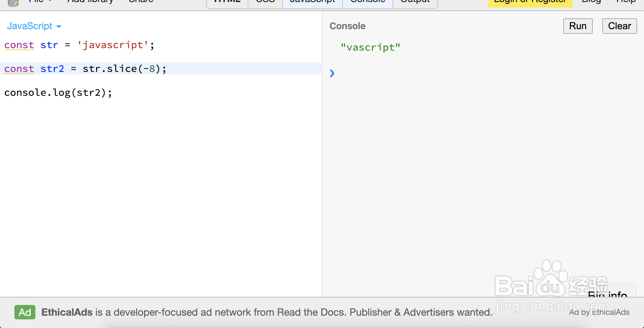The image size is (644, 328).
Task: Open the Share menu
Action: pos(141,1)
